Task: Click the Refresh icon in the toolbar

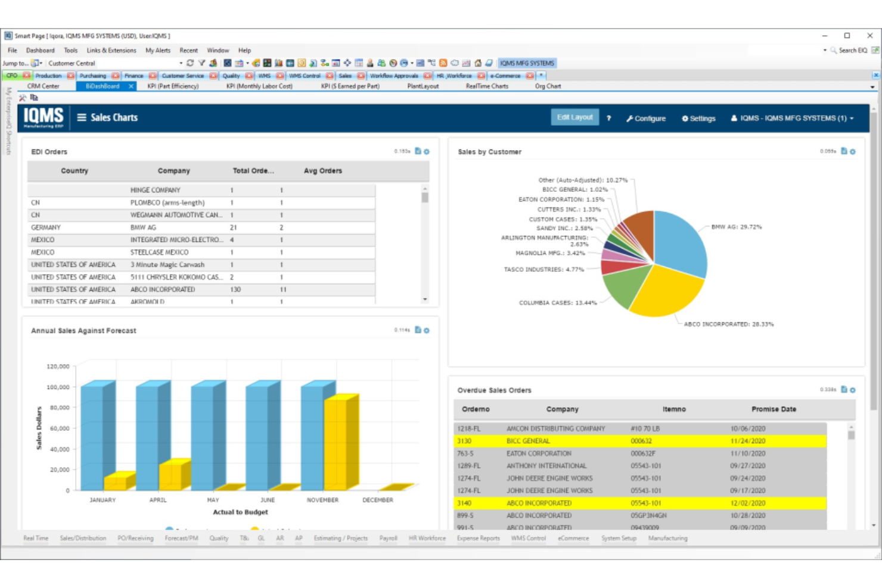Action: pyautogui.click(x=189, y=63)
